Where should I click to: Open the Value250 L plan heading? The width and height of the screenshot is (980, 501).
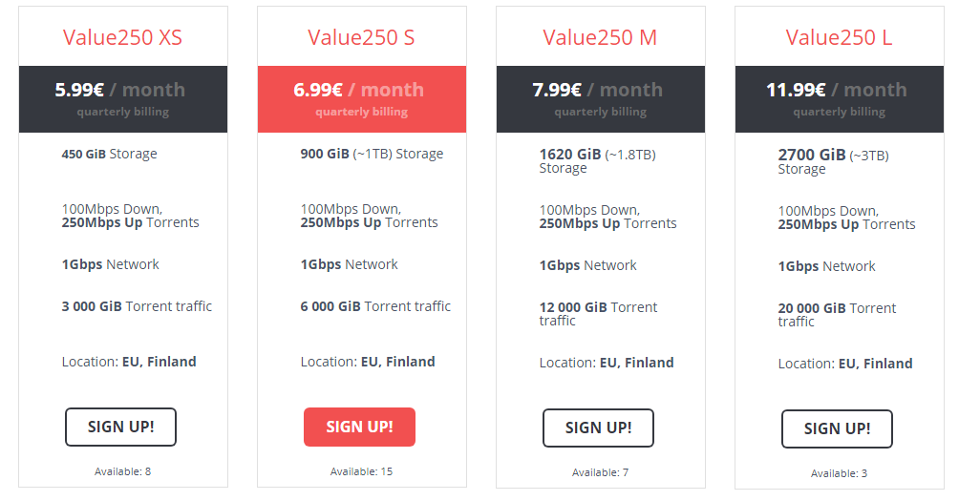pyautogui.click(x=839, y=37)
